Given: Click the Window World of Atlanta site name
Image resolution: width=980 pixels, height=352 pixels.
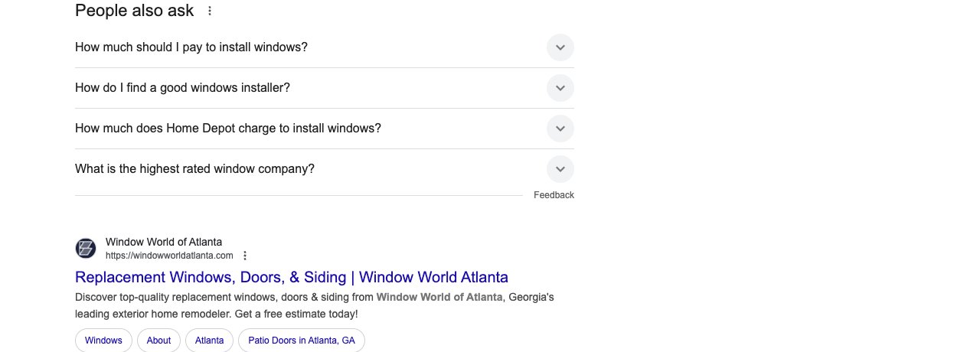Looking at the screenshot, I should (x=164, y=242).
